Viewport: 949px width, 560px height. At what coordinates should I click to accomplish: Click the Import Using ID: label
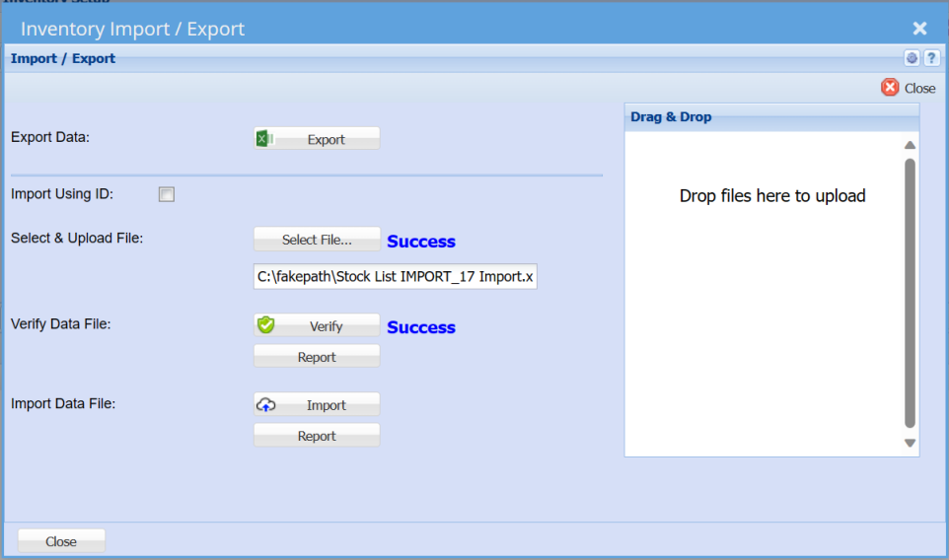pos(62,194)
